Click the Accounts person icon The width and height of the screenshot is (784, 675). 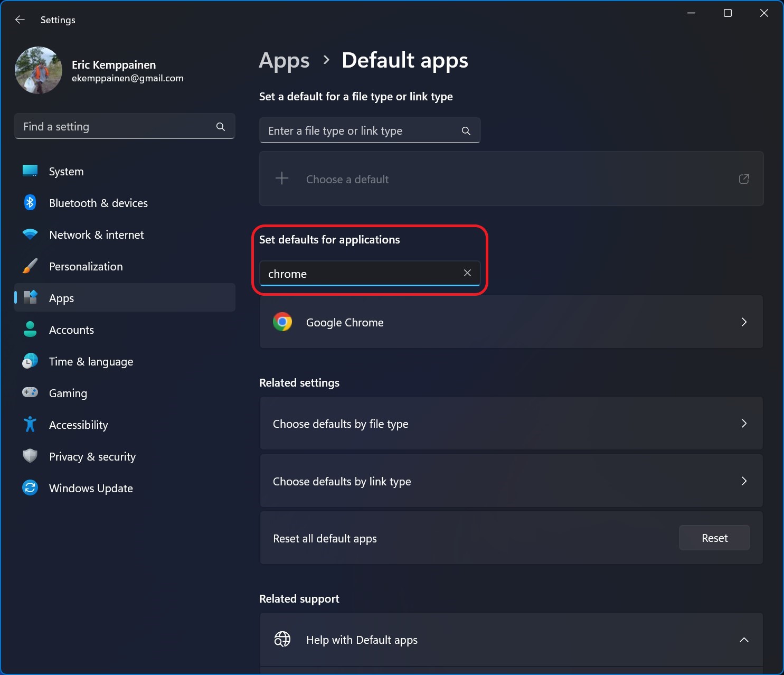[x=30, y=329]
